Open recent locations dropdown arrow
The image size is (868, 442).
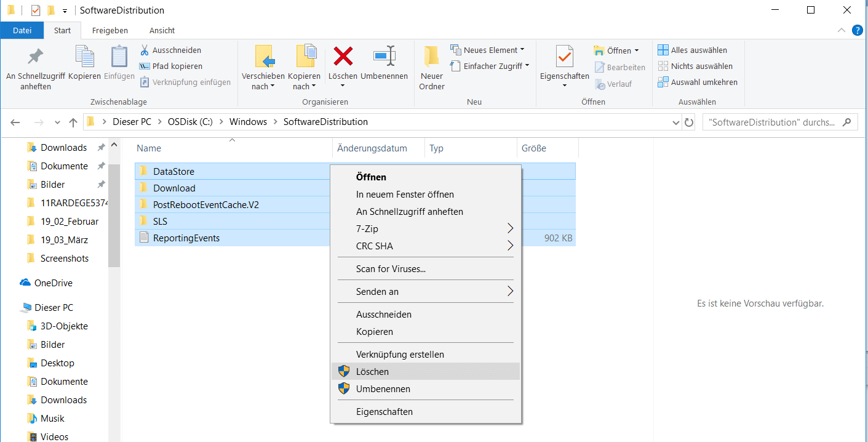tap(57, 122)
